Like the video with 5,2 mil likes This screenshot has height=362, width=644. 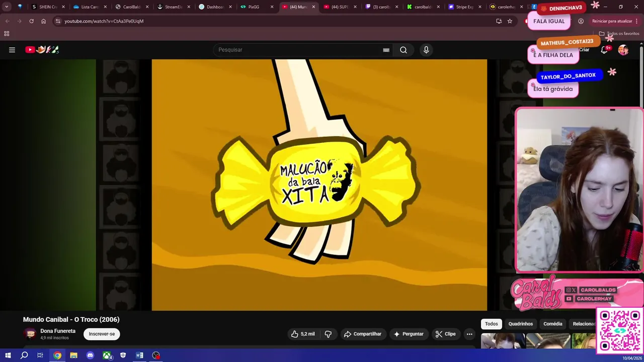[302, 334]
